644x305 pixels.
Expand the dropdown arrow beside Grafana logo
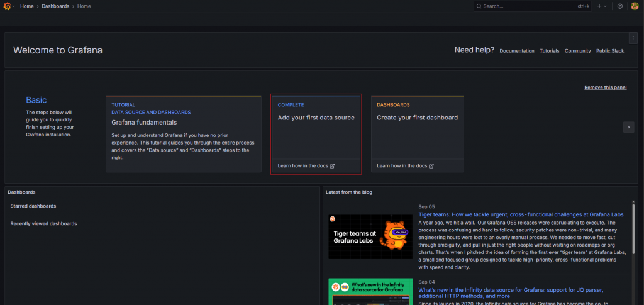[14, 6]
